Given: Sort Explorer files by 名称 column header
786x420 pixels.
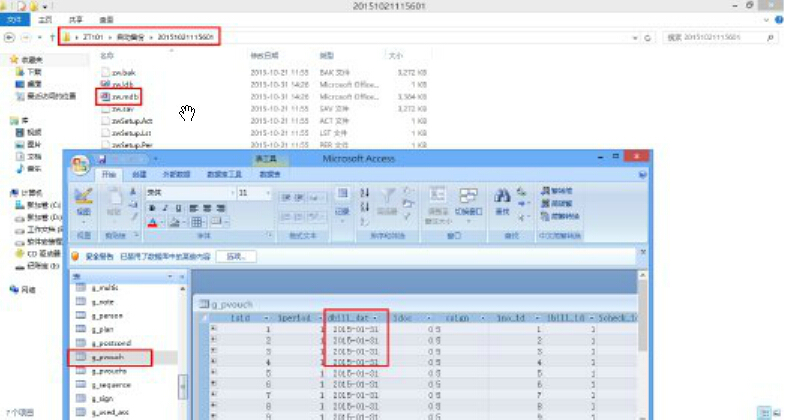Looking at the screenshot, I should click(x=107, y=56).
